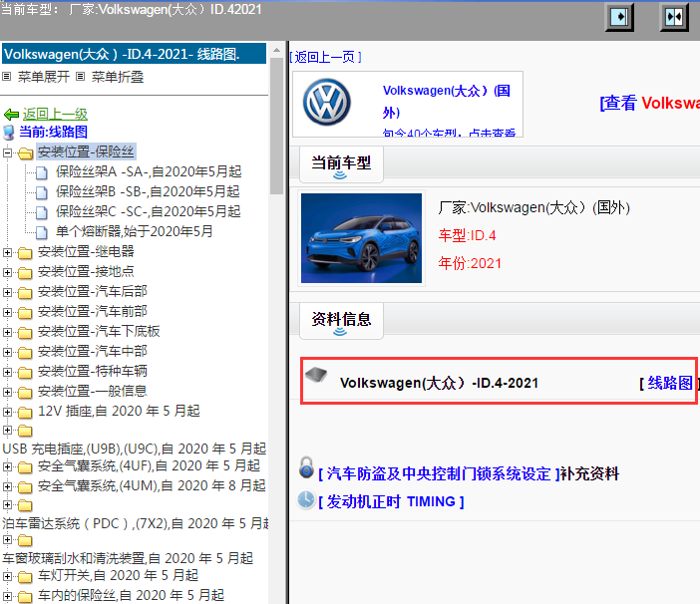
Task: Expand the 安装位置-继电器 folder
Action: point(7,252)
